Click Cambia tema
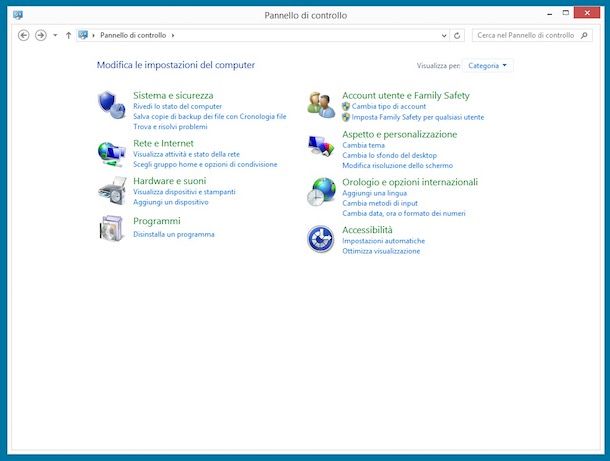Viewport: 610px width, 461px height. pos(363,145)
